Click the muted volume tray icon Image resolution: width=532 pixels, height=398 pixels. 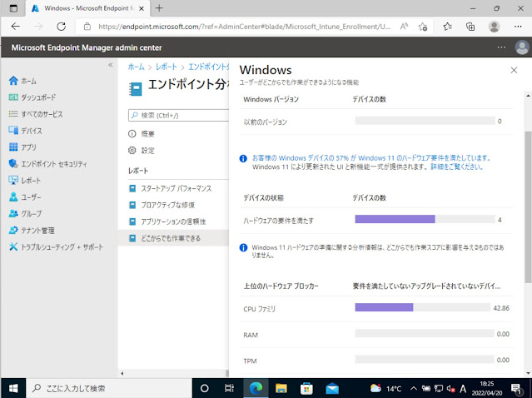pos(451,389)
